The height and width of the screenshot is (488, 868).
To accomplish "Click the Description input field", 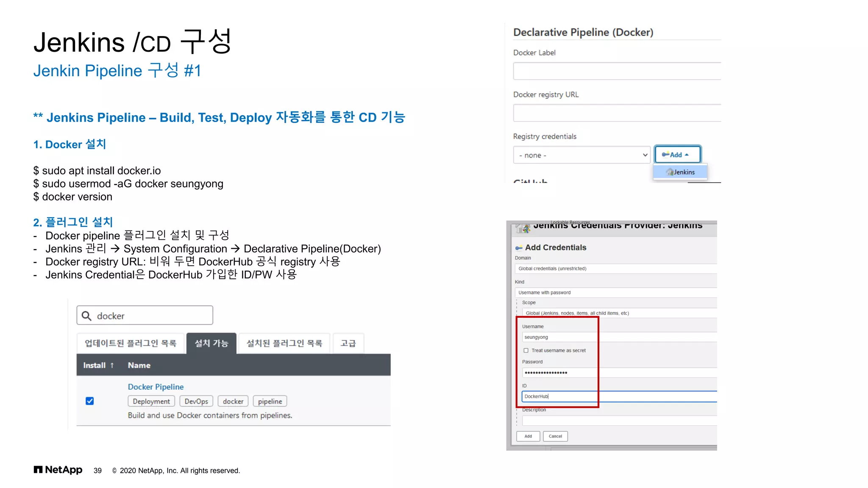I will (x=619, y=421).
